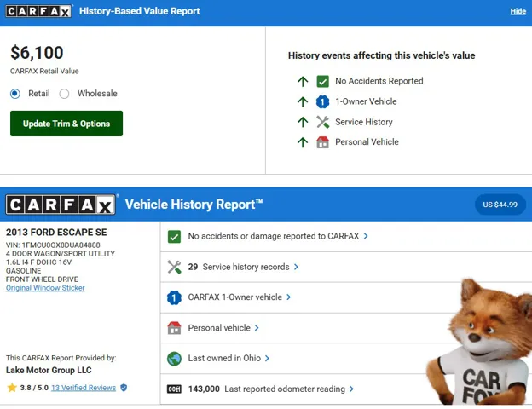Click the house icon beside Personal Vehicle in value report
This screenshot has width=532, height=409.
click(x=322, y=142)
